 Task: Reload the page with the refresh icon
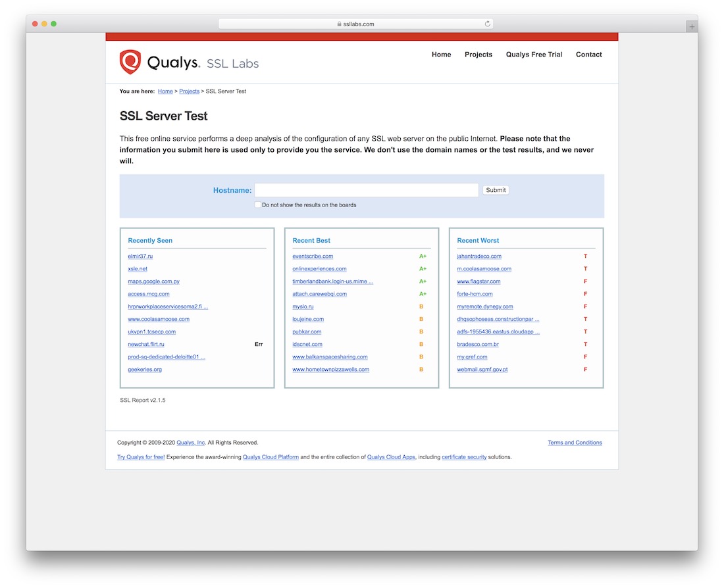click(x=487, y=24)
